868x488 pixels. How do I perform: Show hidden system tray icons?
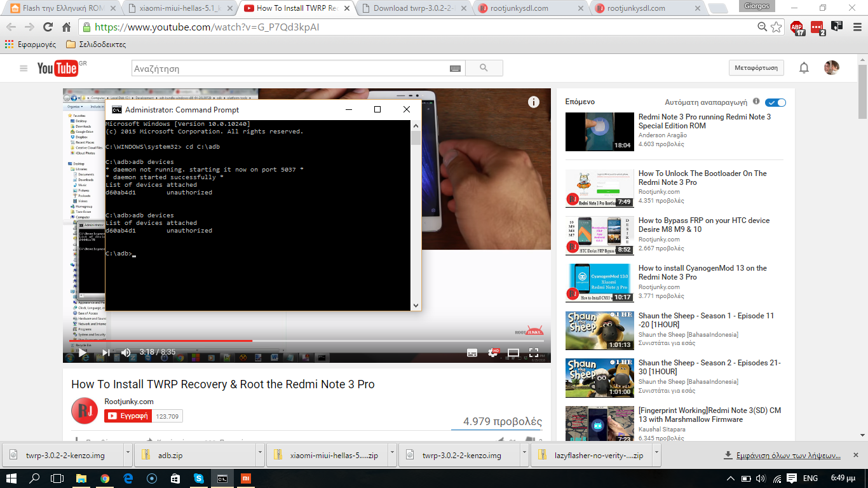(x=731, y=478)
